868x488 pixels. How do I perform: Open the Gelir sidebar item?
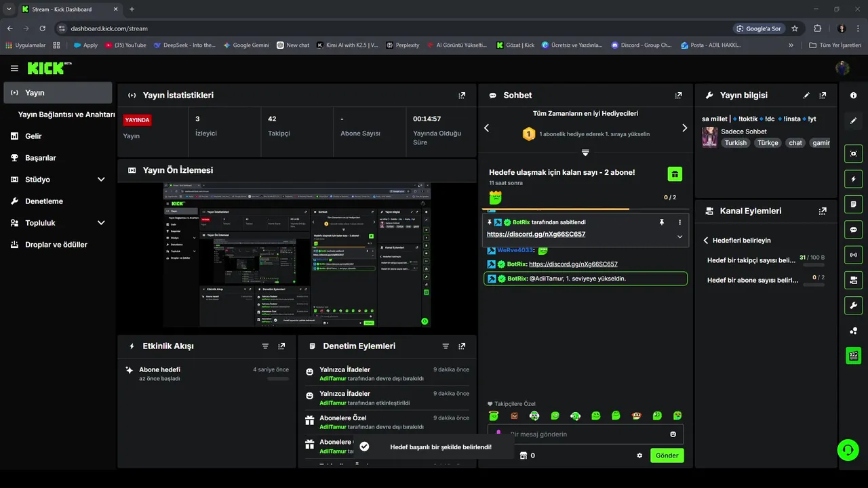click(57, 136)
